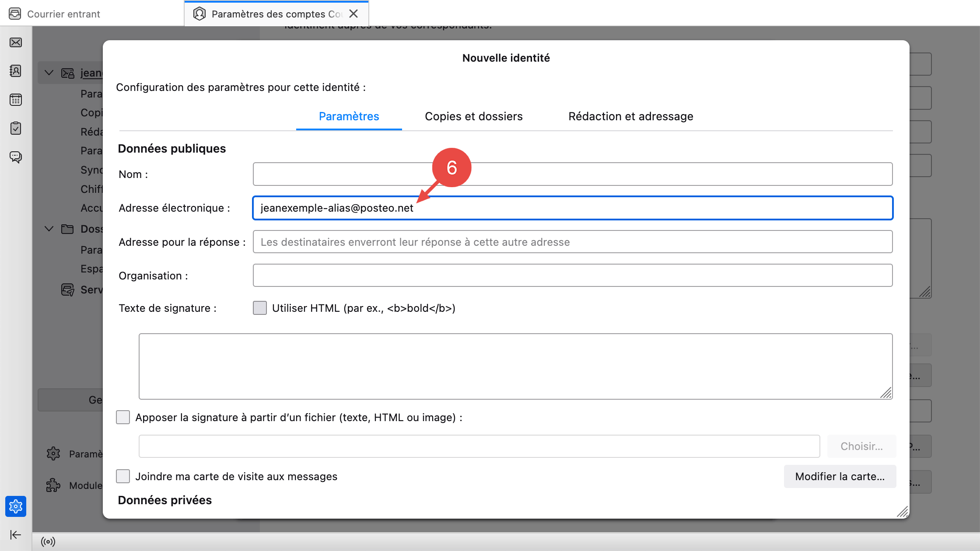The width and height of the screenshot is (980, 551).
Task: Open Rédaction et adressage tab
Action: (x=630, y=116)
